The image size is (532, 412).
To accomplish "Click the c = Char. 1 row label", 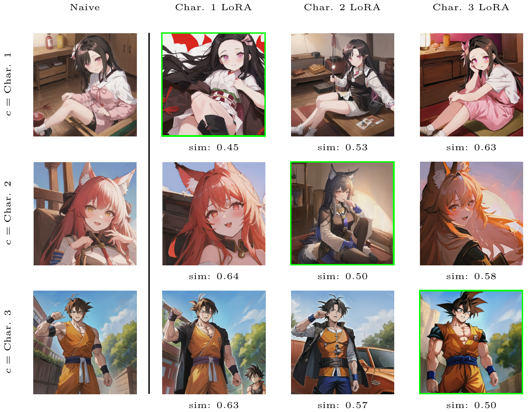I will (x=9, y=85).
